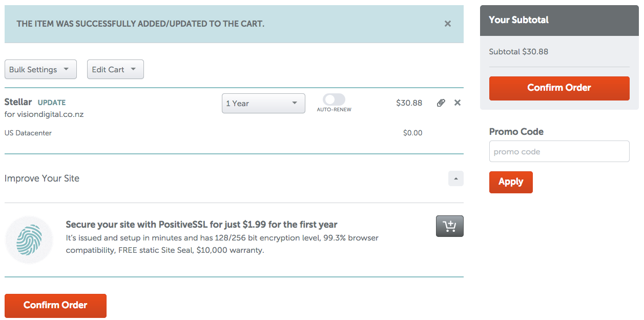Add PositiveSSL to cart with cart icon
This screenshot has height=320, width=644.
450,226
